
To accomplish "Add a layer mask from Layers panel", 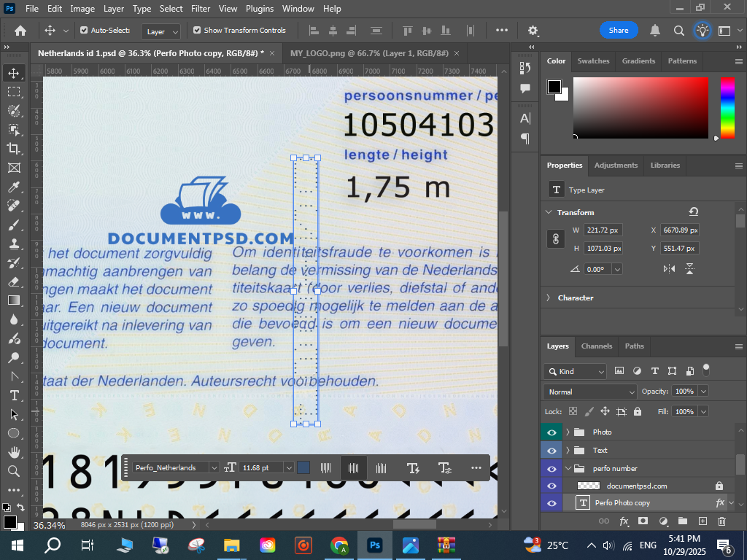I will [643, 521].
